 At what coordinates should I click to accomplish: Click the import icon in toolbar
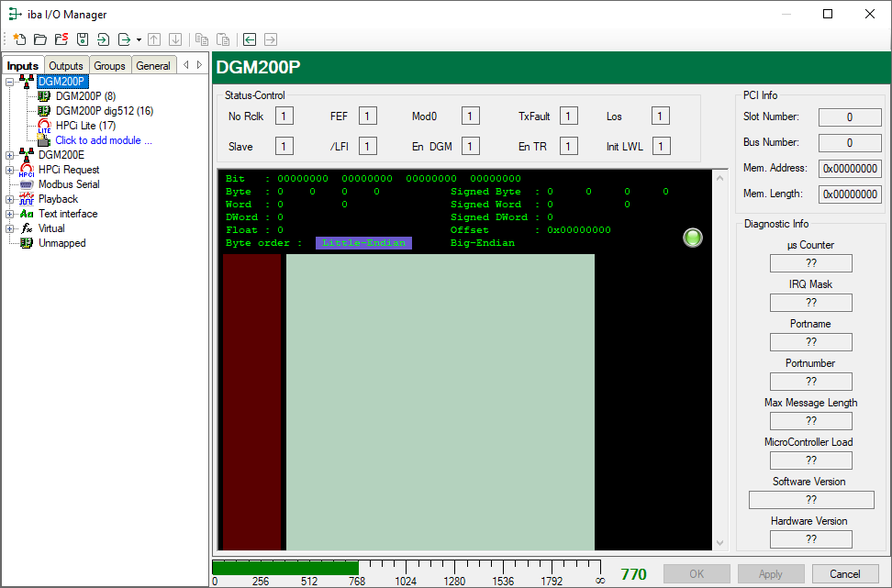point(103,39)
